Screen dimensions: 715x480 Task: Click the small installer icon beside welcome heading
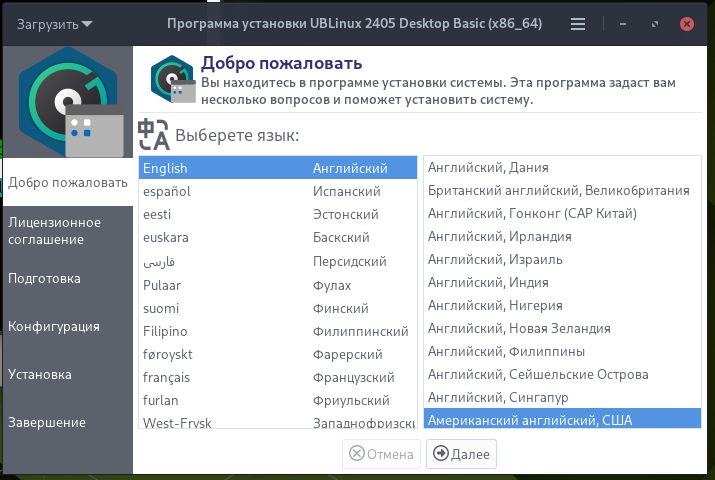173,79
